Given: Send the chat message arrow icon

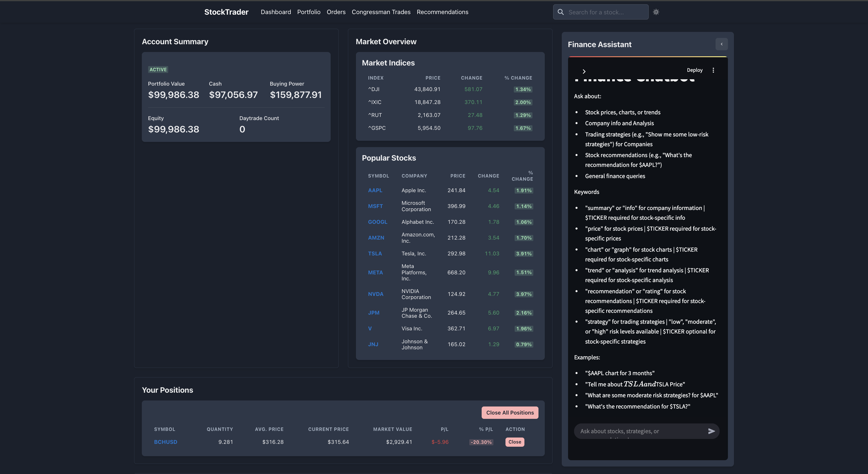Looking at the screenshot, I should pos(711,431).
